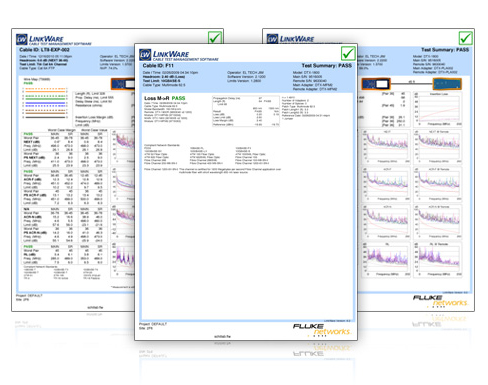Image resolution: width=488 pixels, height=385 pixels.
Task: Click the LinkWare logo on the right report
Action: pos(290,39)
